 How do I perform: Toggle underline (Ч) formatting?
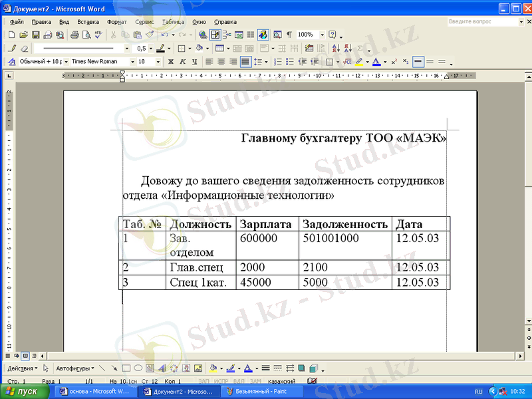coord(194,62)
